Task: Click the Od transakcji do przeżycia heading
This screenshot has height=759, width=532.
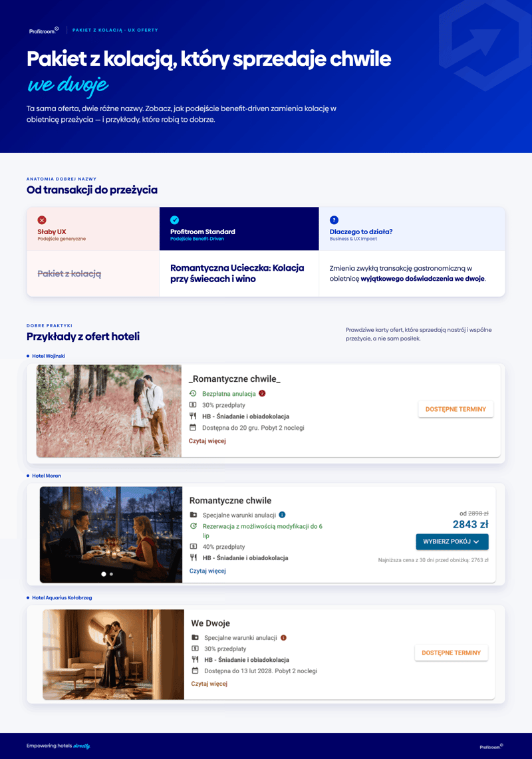Action: (92, 190)
